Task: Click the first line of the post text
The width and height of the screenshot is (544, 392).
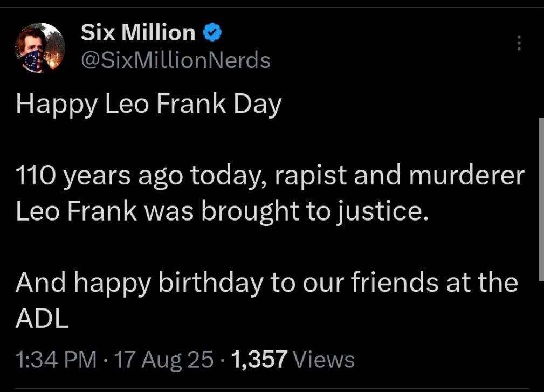Action: click(148, 105)
